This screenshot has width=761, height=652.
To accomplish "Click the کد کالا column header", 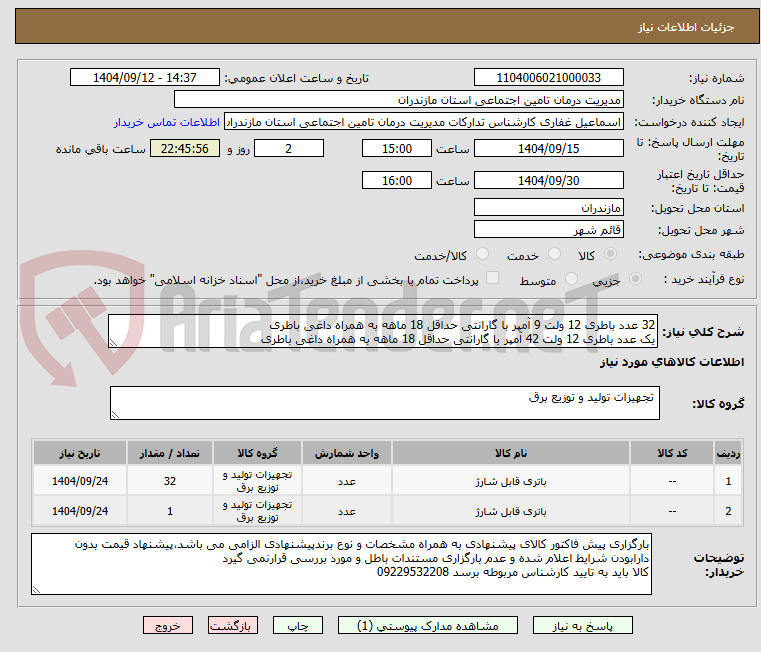I will (x=672, y=453).
